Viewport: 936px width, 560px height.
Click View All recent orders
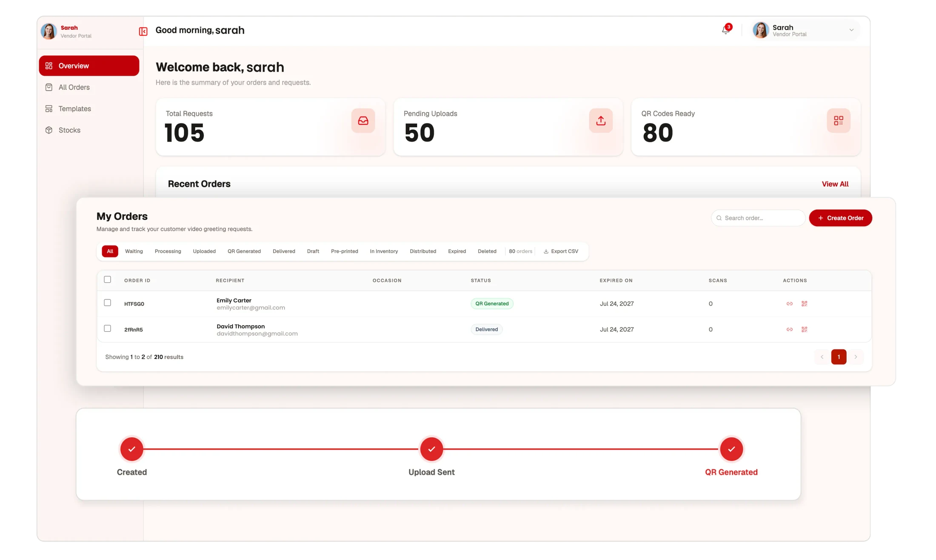(x=835, y=184)
